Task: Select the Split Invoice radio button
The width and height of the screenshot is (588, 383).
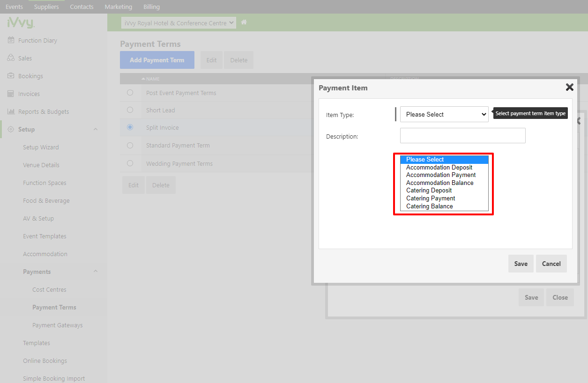Action: point(130,127)
